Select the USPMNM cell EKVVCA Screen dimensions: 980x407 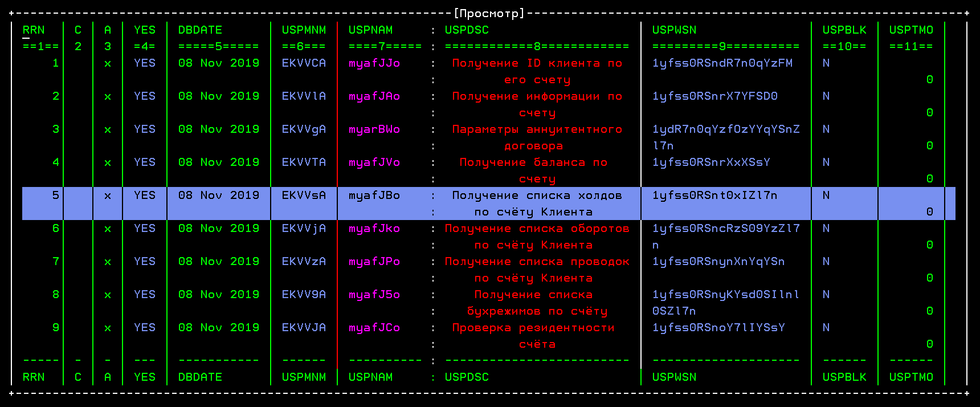coord(304,63)
